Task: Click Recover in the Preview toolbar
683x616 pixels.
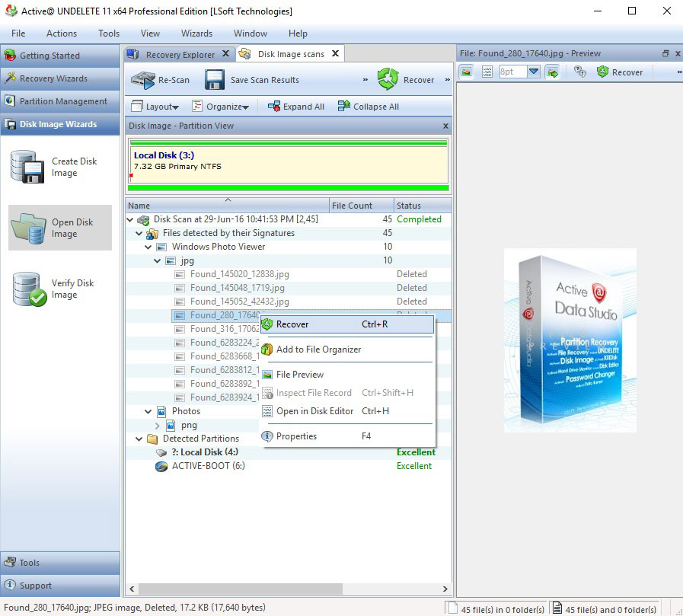Action: (620, 72)
